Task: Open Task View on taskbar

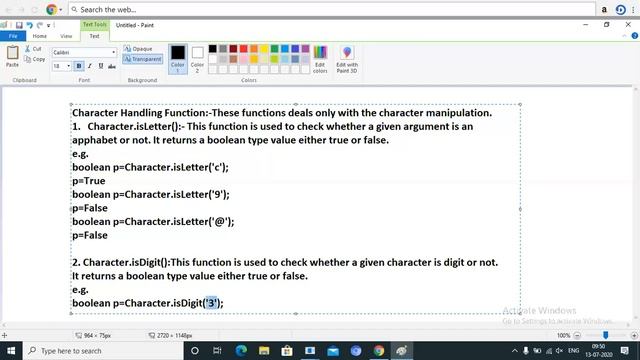Action: tap(217, 351)
